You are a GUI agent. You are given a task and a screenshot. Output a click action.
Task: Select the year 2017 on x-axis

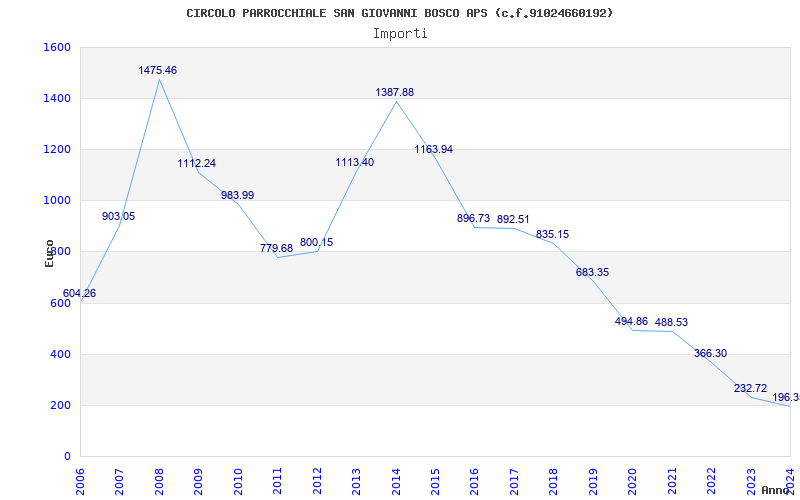pyautogui.click(x=514, y=481)
